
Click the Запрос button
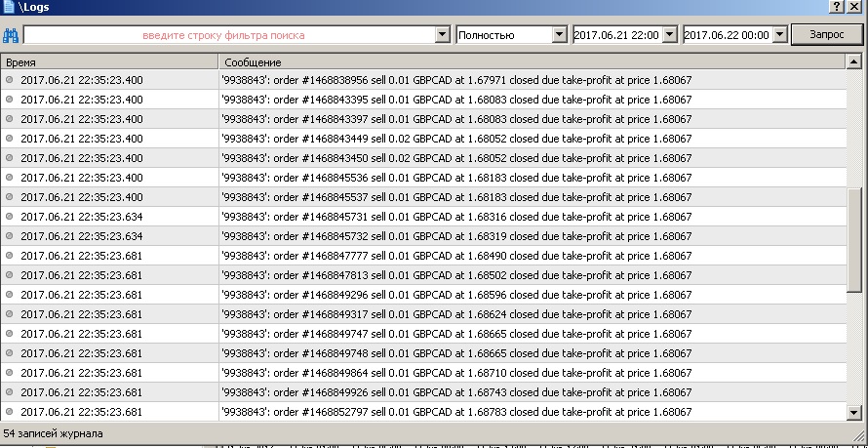point(827,34)
